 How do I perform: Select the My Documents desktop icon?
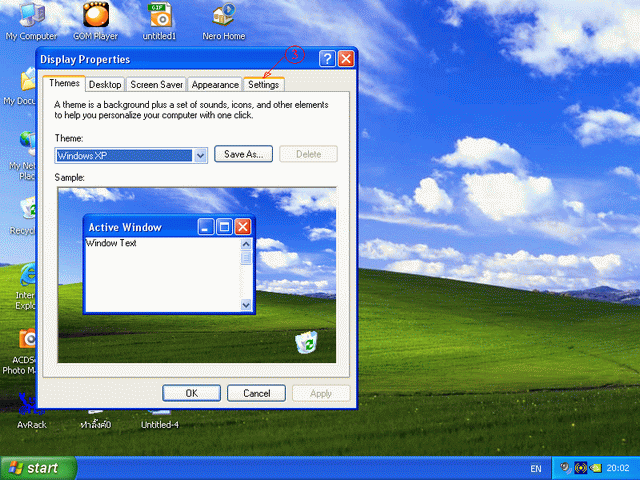coord(21,86)
